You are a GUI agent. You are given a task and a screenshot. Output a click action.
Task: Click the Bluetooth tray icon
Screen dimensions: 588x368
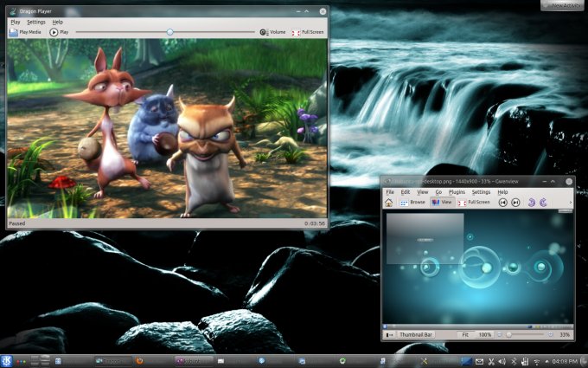(x=514, y=362)
